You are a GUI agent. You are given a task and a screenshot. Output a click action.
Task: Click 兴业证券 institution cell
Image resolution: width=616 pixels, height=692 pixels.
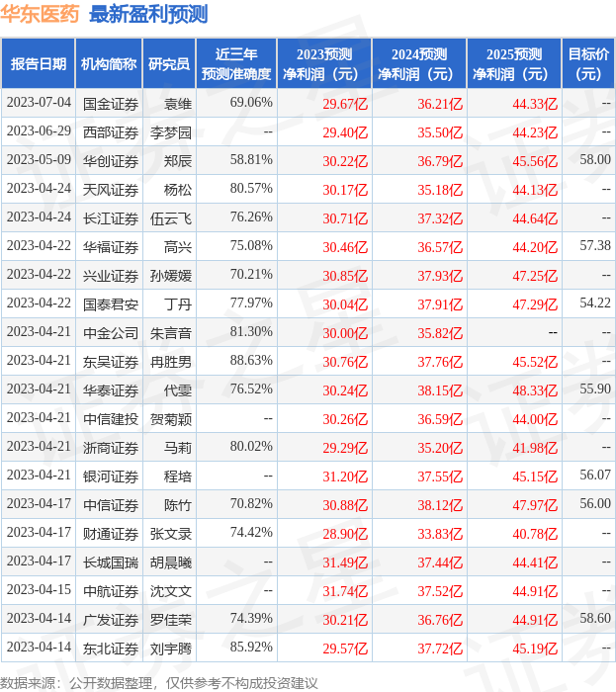tap(111, 276)
